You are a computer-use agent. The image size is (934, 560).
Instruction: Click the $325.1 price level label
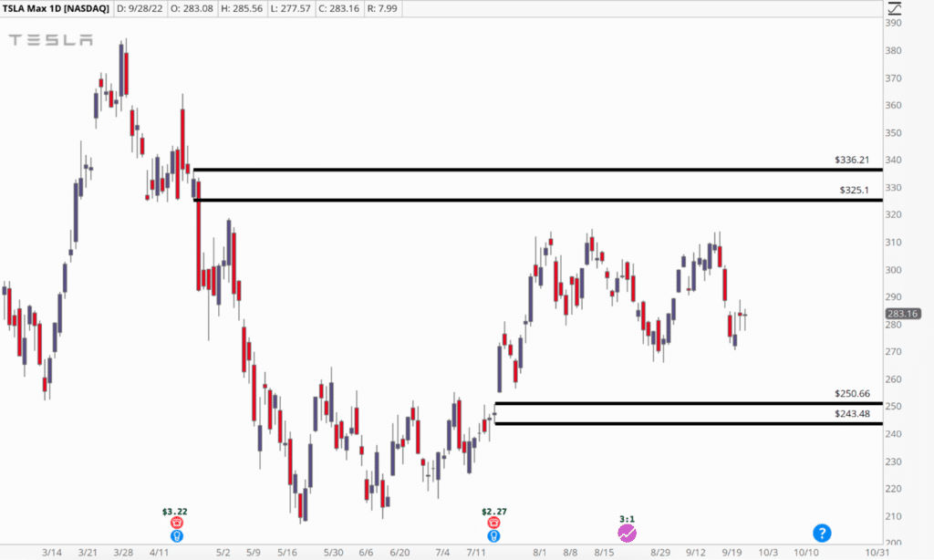(x=854, y=190)
